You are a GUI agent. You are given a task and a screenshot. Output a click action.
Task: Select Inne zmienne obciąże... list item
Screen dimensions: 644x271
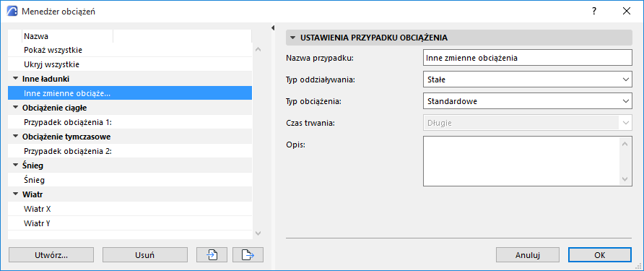pyautogui.click(x=130, y=93)
